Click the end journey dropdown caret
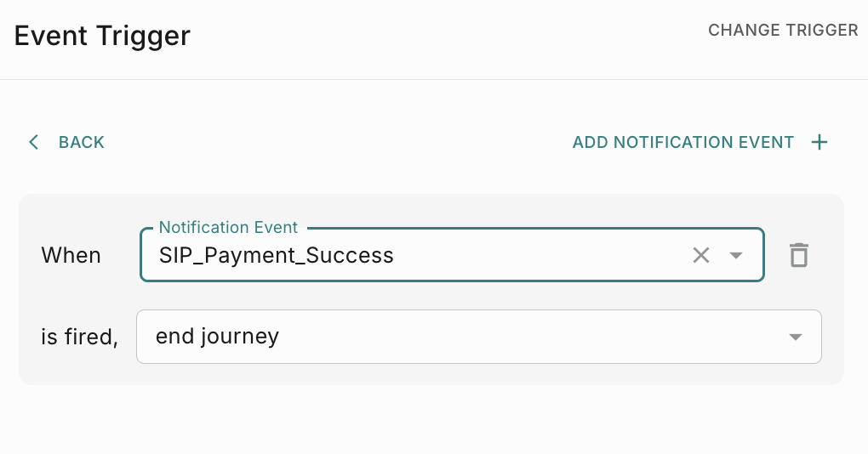Image resolution: width=868 pixels, height=454 pixels. pyautogui.click(x=796, y=338)
